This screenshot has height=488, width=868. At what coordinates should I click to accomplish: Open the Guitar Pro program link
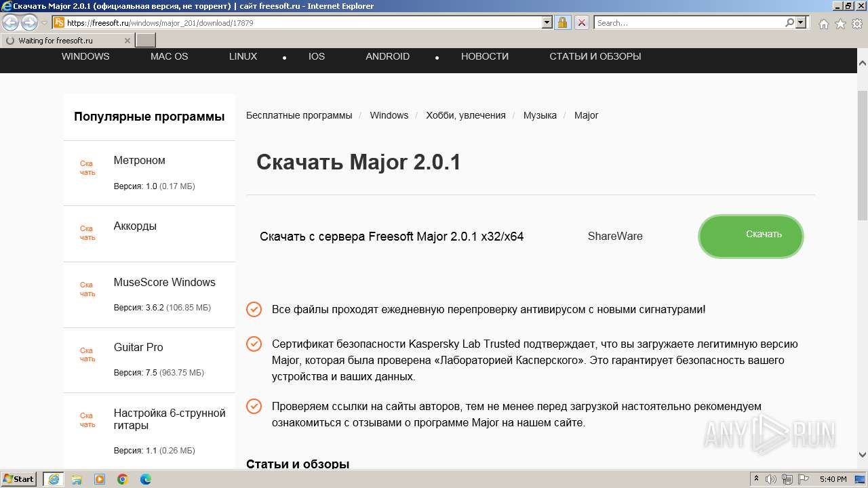pyautogui.click(x=138, y=348)
